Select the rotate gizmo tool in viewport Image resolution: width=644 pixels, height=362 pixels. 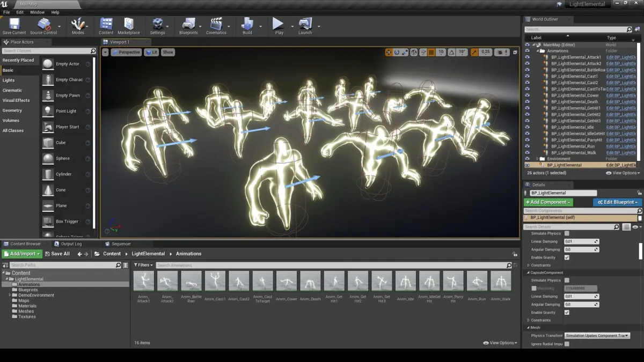(397, 52)
